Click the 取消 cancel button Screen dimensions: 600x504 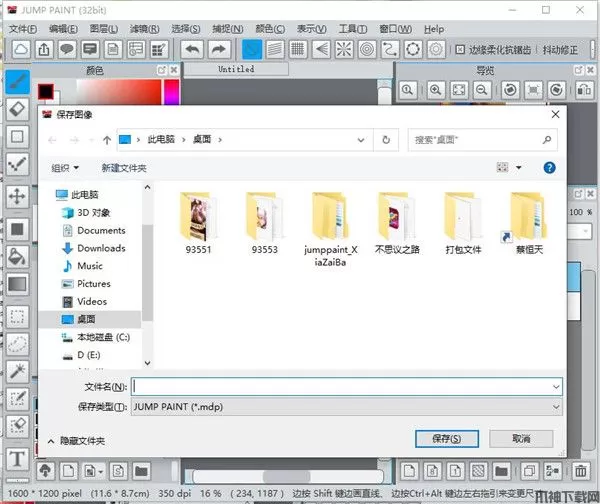520,438
